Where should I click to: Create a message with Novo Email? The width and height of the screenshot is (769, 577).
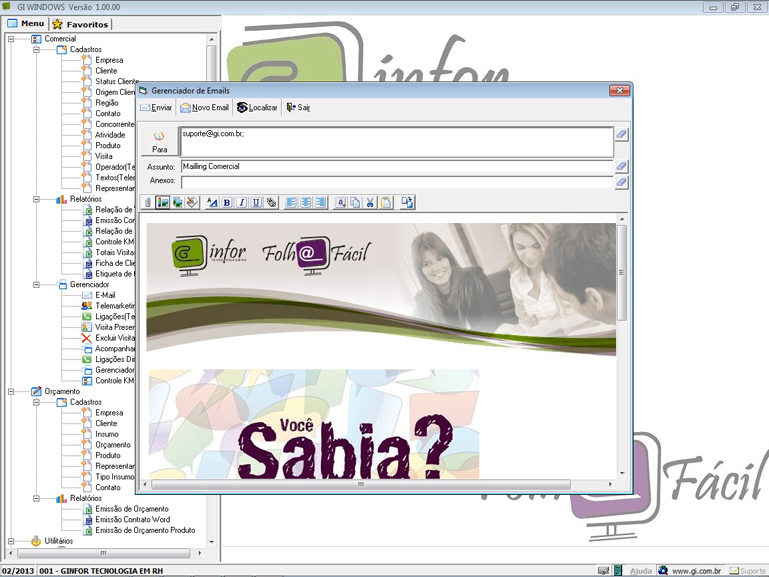[205, 107]
